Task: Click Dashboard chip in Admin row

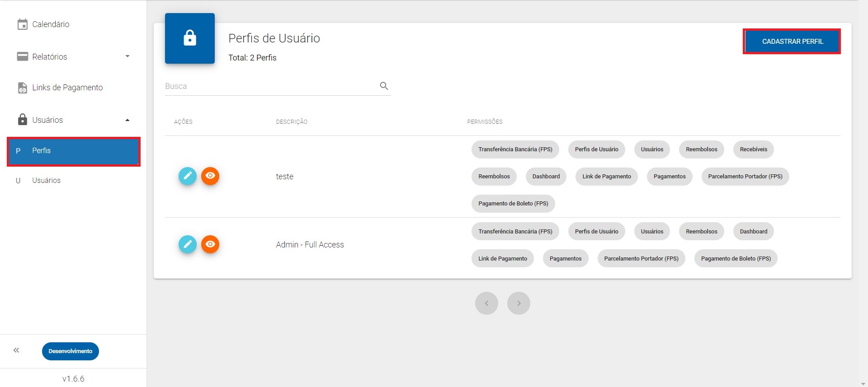Action: coord(754,232)
